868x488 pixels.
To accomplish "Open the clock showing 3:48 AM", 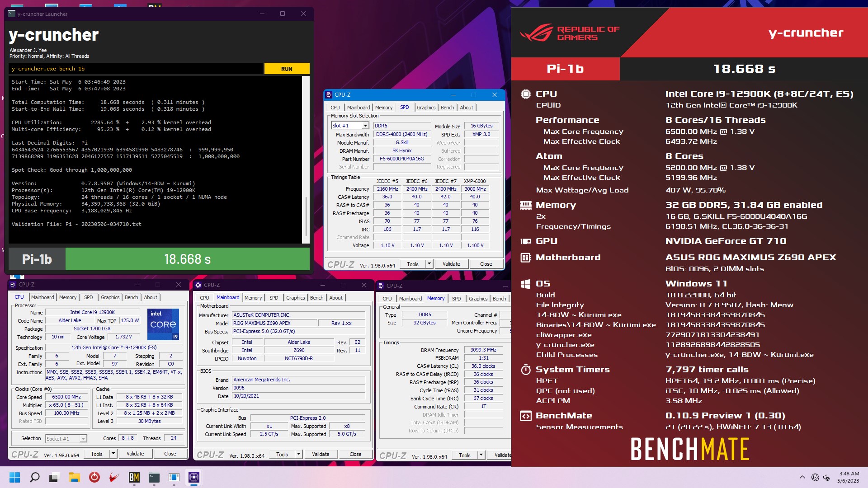I will (x=849, y=477).
